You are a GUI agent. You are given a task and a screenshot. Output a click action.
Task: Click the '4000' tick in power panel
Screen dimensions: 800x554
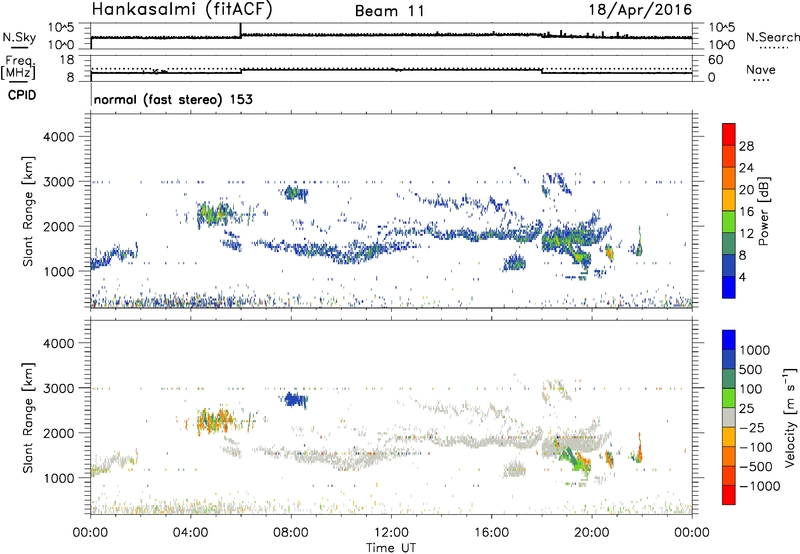click(x=58, y=137)
